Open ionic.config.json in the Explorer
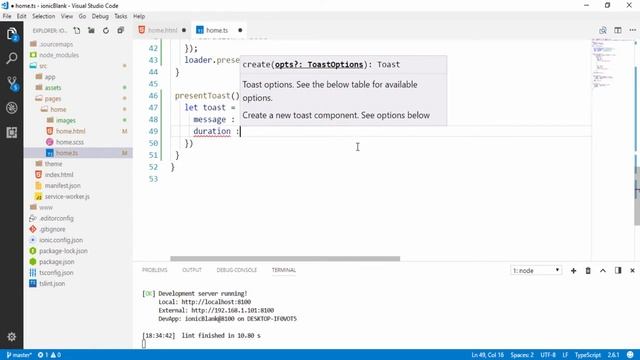Image resolution: width=640 pixels, height=360 pixels. coord(61,240)
